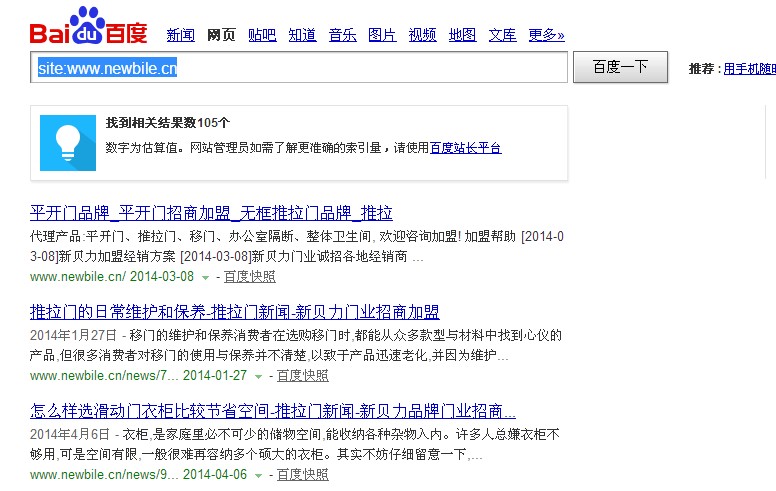Click snippet date 2014年1月27日

(73, 336)
